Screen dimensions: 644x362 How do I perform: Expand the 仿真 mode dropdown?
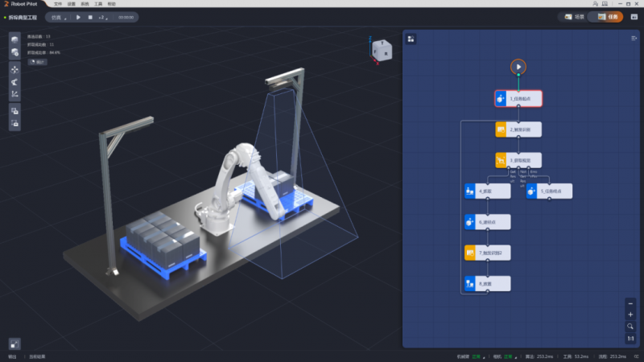(60, 17)
